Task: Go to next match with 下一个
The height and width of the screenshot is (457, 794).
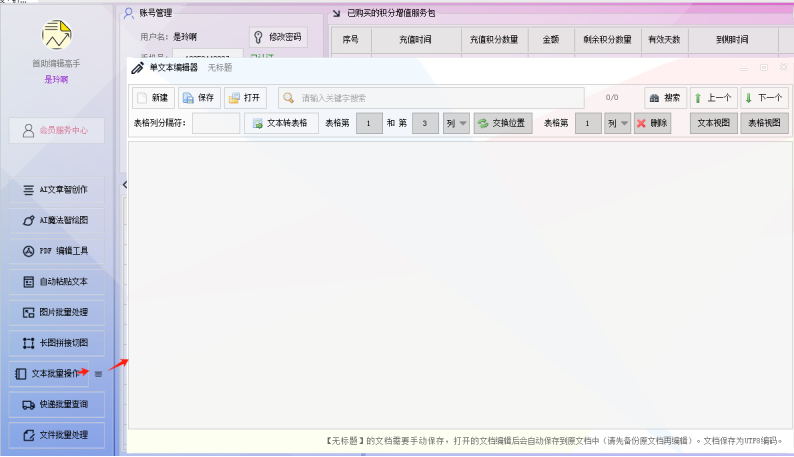Action: [x=764, y=98]
